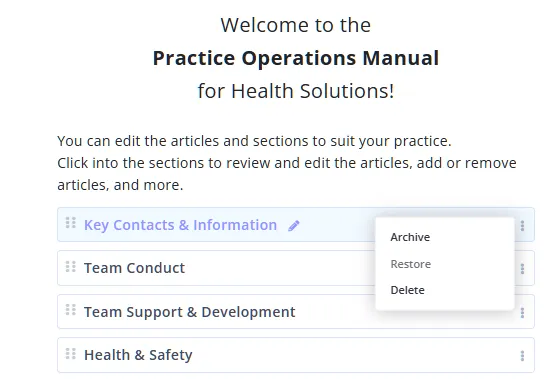Open the Team Conduct section
The height and width of the screenshot is (379, 551).
click(x=134, y=268)
